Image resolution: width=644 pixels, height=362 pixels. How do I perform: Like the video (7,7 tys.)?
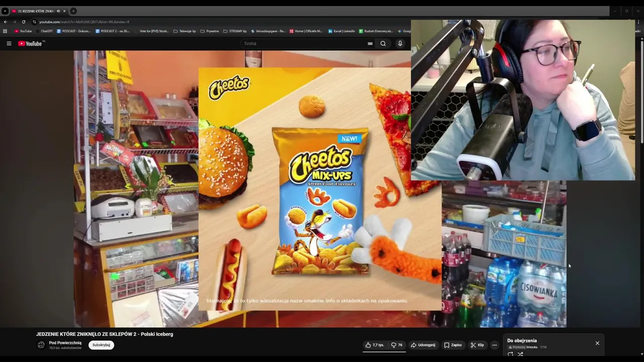[x=375, y=345]
